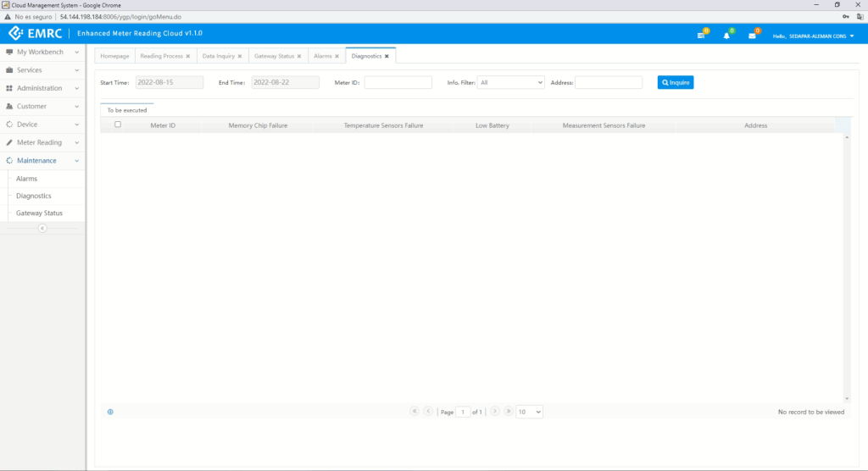Click the page number input box
The height and width of the screenshot is (471, 868).
(x=463, y=412)
